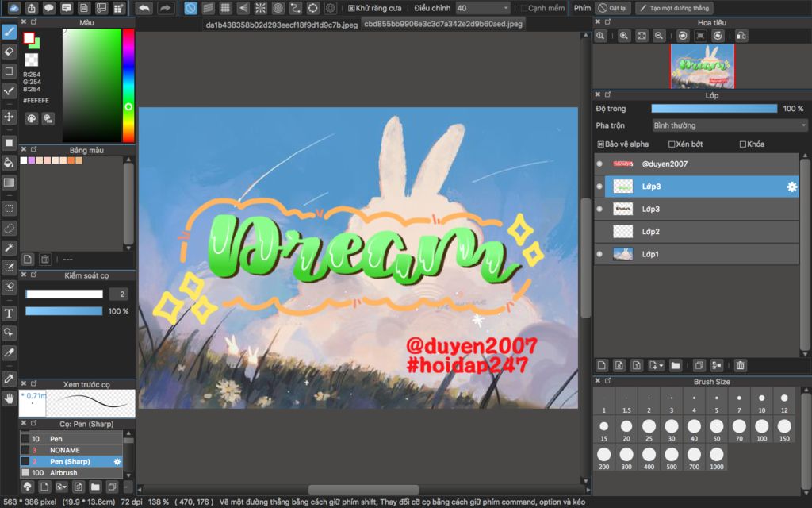Click the Redo arrow in top toolbar
Viewport: 812px width, 508px height.
tap(165, 8)
